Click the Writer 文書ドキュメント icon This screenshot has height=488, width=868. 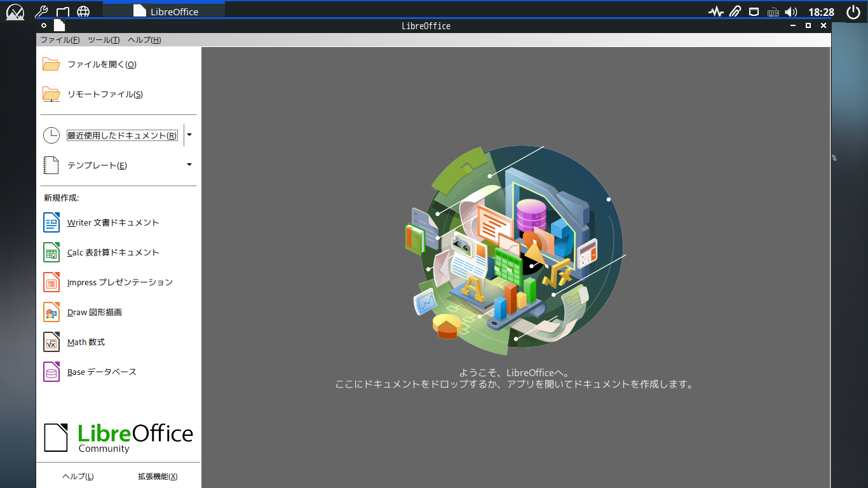[x=51, y=222]
